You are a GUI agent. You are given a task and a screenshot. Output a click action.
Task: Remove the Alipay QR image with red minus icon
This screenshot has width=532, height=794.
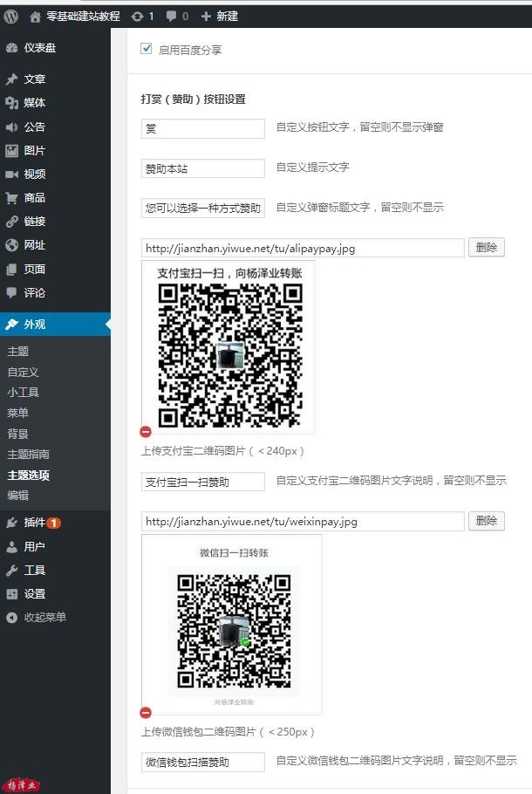(x=146, y=432)
